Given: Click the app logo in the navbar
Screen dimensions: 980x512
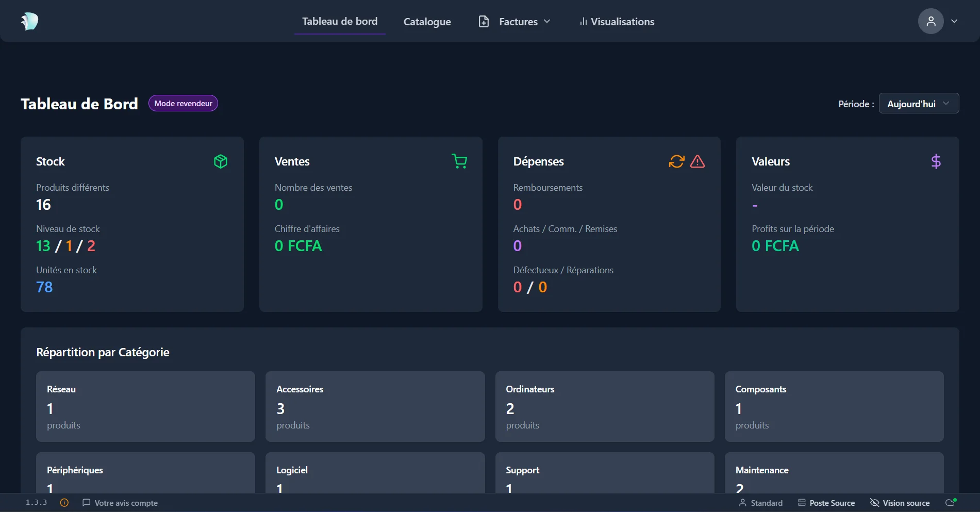Looking at the screenshot, I should tap(29, 21).
